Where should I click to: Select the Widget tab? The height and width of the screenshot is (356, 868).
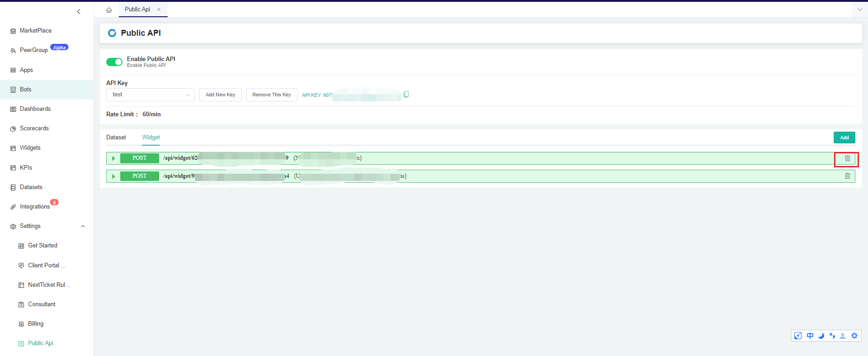(151, 138)
